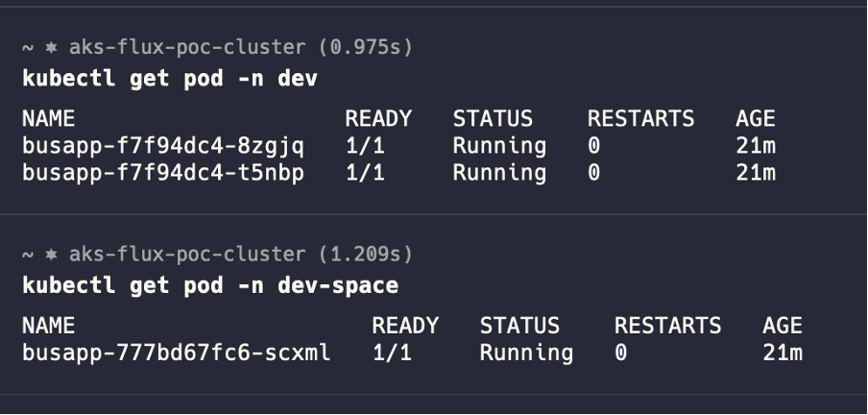Click the 21m age of scxml pod
This screenshot has width=868, height=415.
pyautogui.click(x=783, y=353)
